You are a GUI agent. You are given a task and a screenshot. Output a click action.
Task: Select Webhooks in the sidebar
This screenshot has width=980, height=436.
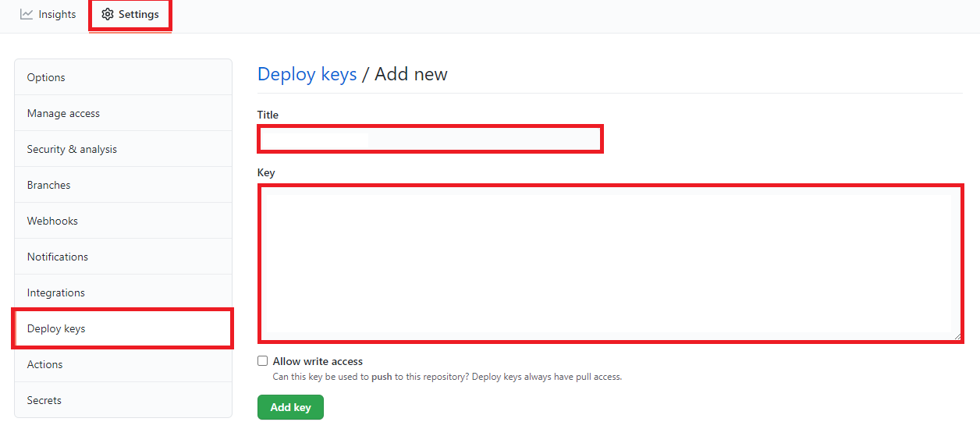coord(123,221)
